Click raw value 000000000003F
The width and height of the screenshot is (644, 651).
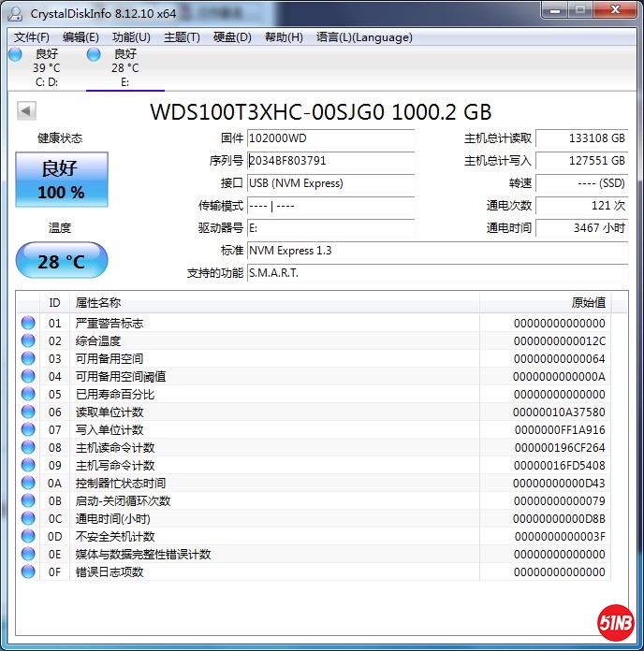click(x=560, y=537)
